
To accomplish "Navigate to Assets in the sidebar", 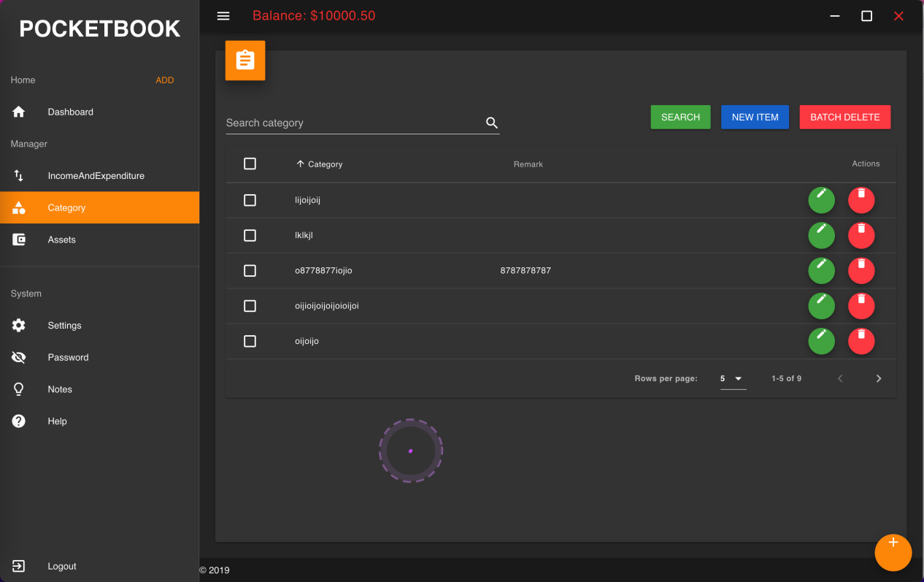I will pos(61,240).
